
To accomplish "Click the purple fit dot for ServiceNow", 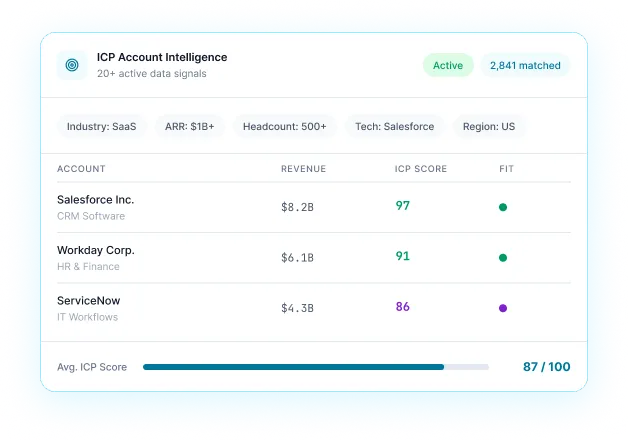I will (503, 308).
